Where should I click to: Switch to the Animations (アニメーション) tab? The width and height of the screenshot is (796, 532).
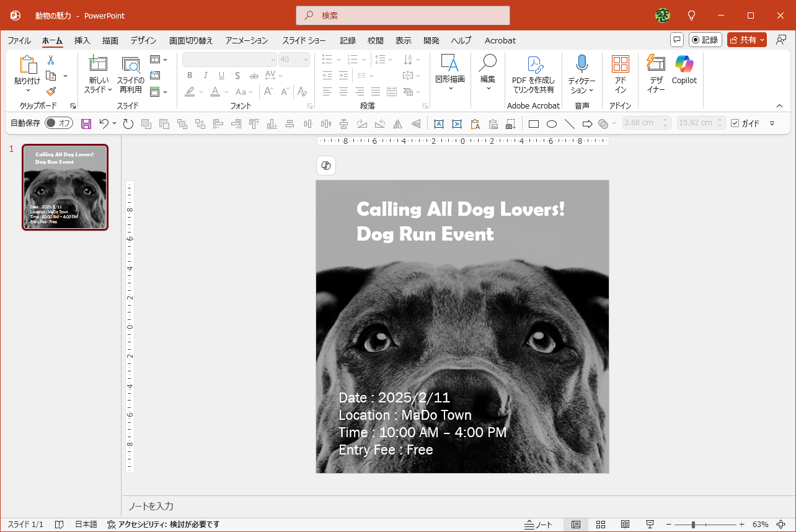(246, 40)
